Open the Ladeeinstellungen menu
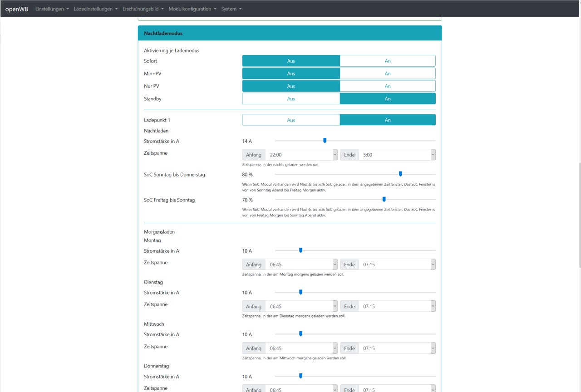This screenshot has height=392, width=581. 95,9
